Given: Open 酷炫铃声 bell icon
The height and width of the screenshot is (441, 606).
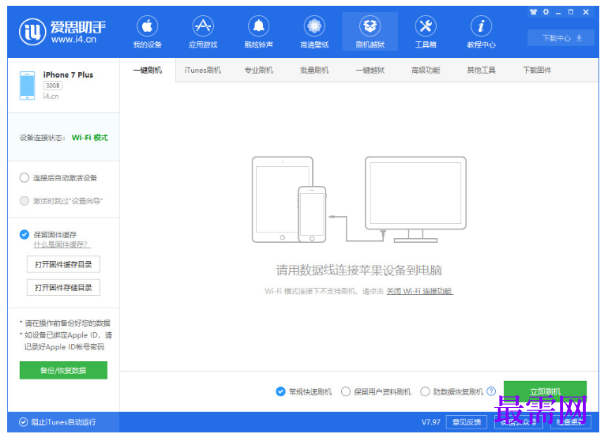Looking at the screenshot, I should [259, 26].
